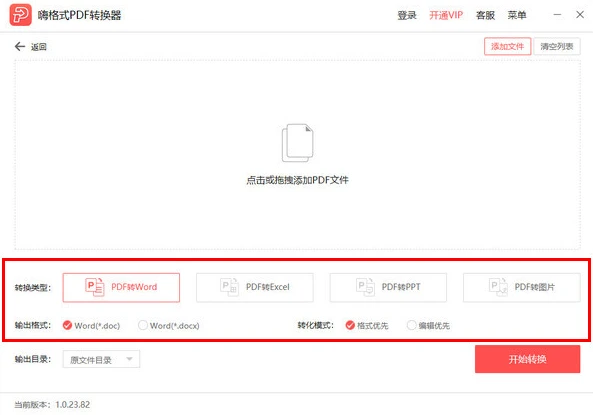
Task: Click 清空列表 button
Action: click(x=557, y=46)
